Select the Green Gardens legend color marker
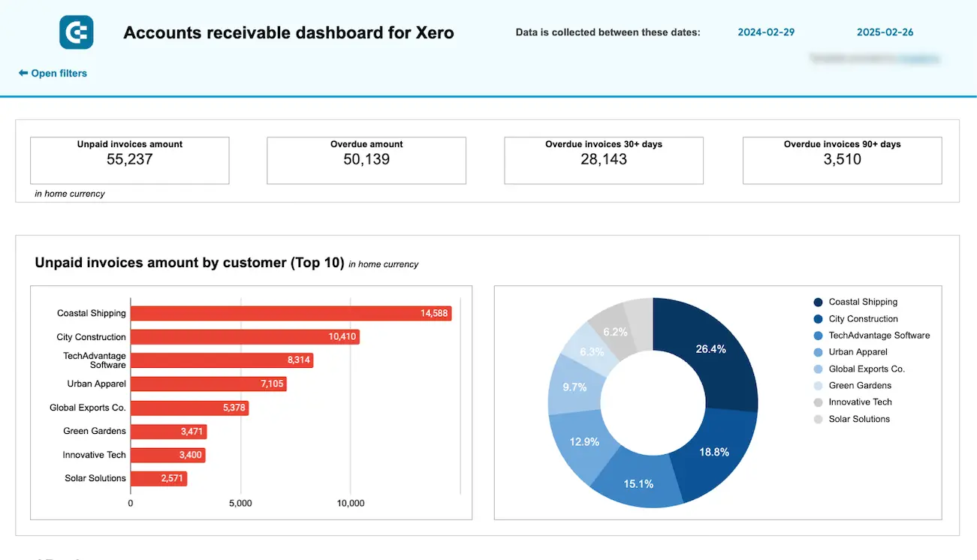977x560 pixels. click(x=816, y=385)
